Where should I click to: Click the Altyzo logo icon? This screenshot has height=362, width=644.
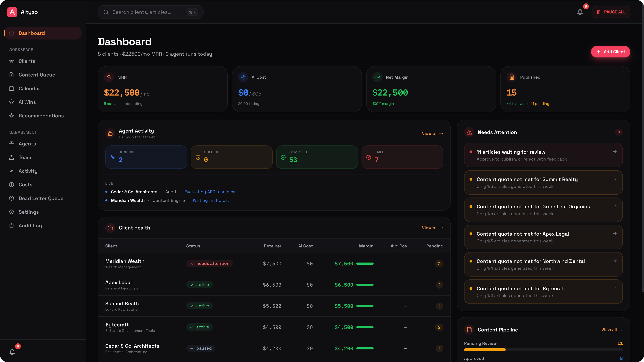tap(12, 12)
